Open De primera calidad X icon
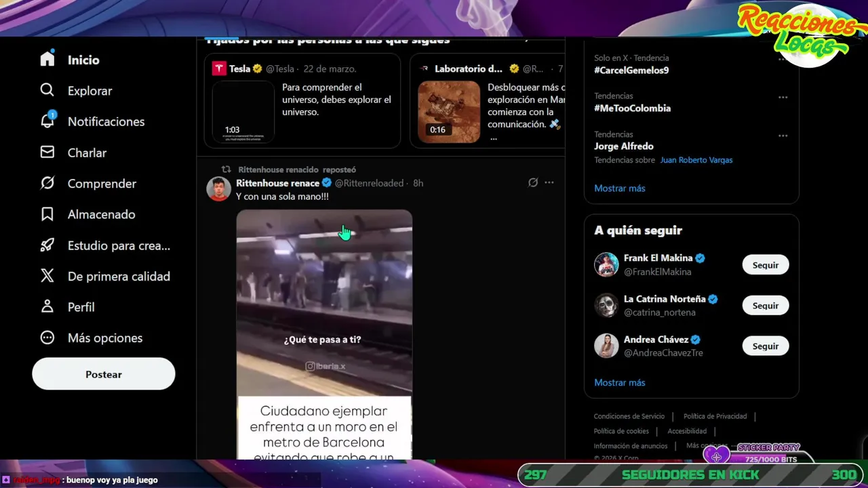The image size is (868, 488). click(x=47, y=276)
